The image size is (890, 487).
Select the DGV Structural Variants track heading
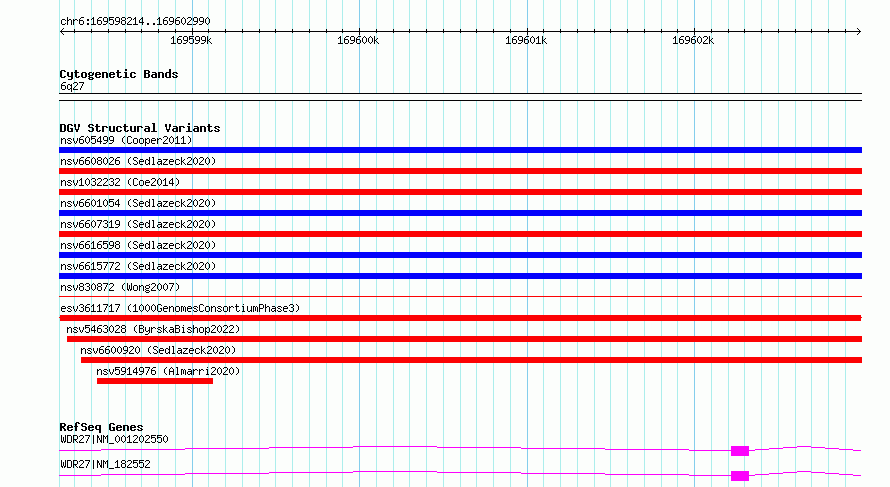click(x=140, y=128)
